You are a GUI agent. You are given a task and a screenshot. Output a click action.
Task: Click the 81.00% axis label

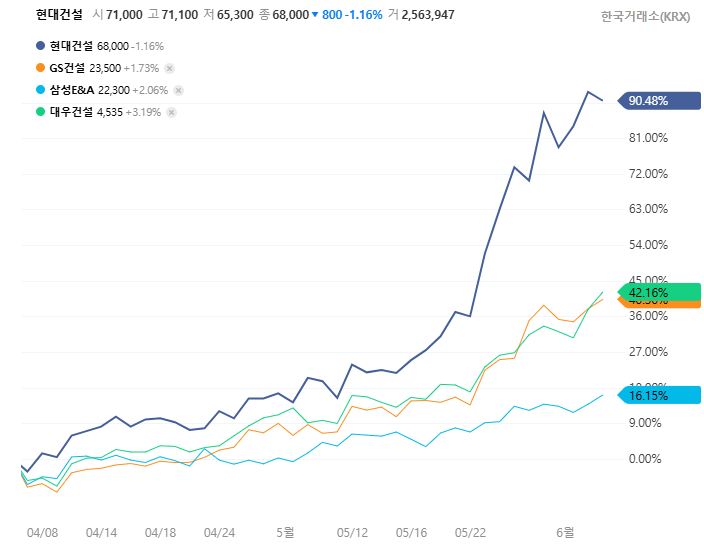pos(648,138)
